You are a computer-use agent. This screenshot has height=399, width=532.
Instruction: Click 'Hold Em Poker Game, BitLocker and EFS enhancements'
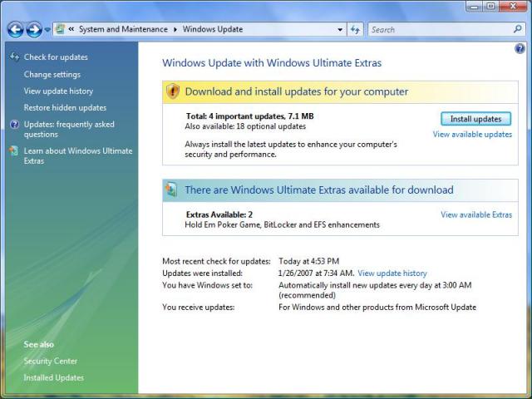tap(283, 224)
